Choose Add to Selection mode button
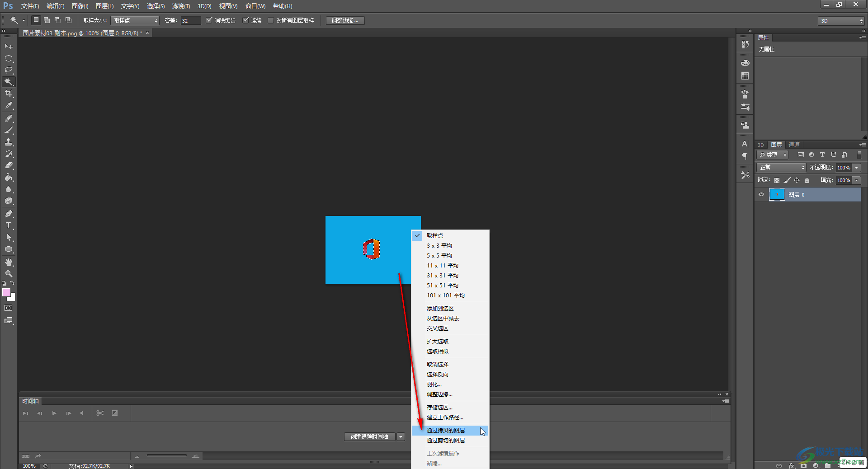 point(47,20)
